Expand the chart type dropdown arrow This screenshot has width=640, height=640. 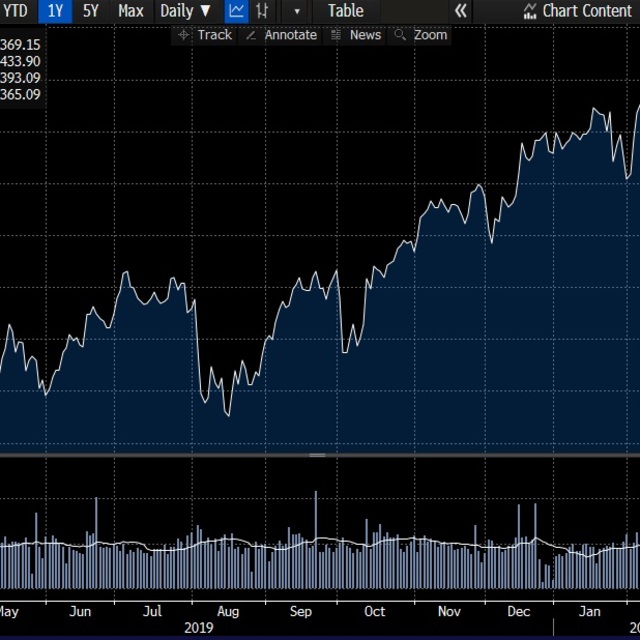pos(297,11)
